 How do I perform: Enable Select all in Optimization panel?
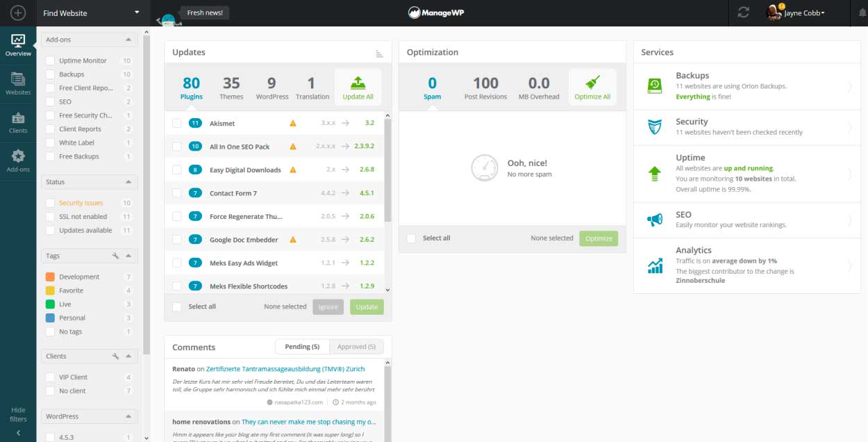(x=411, y=238)
